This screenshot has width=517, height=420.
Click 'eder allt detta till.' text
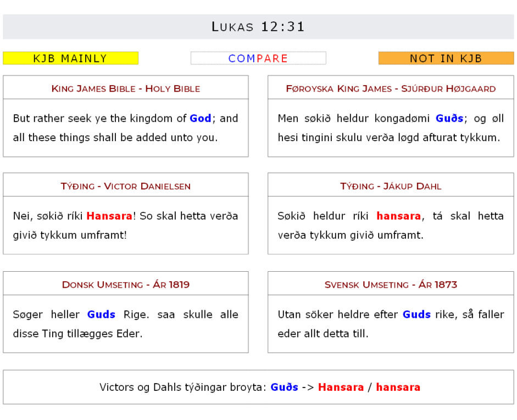323,334
